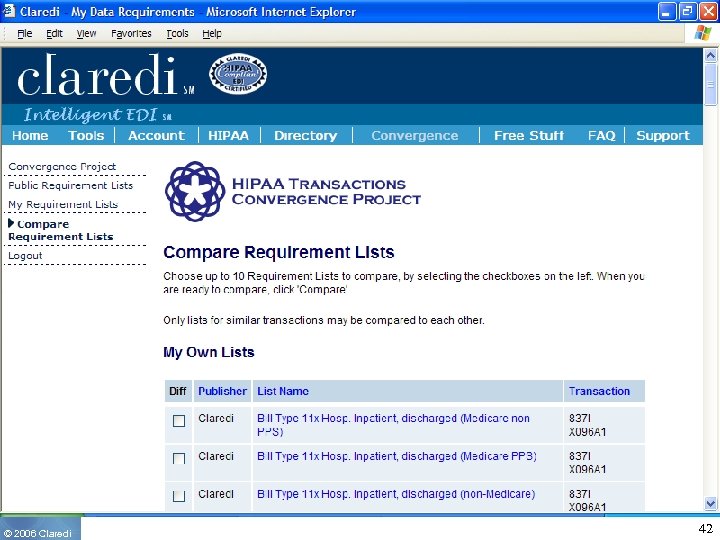The width and height of the screenshot is (720, 540).
Task: Tick the checkbox for the Medicare PPS list
Action: [179, 458]
